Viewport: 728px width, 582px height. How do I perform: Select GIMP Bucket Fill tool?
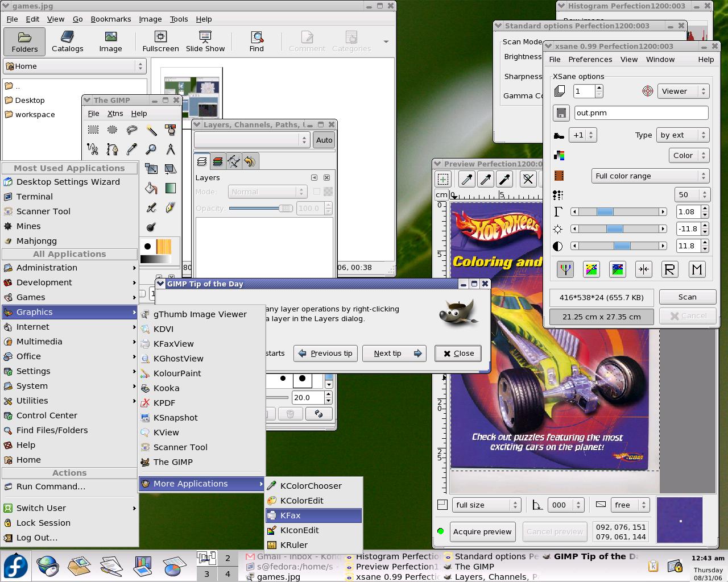tap(151, 188)
